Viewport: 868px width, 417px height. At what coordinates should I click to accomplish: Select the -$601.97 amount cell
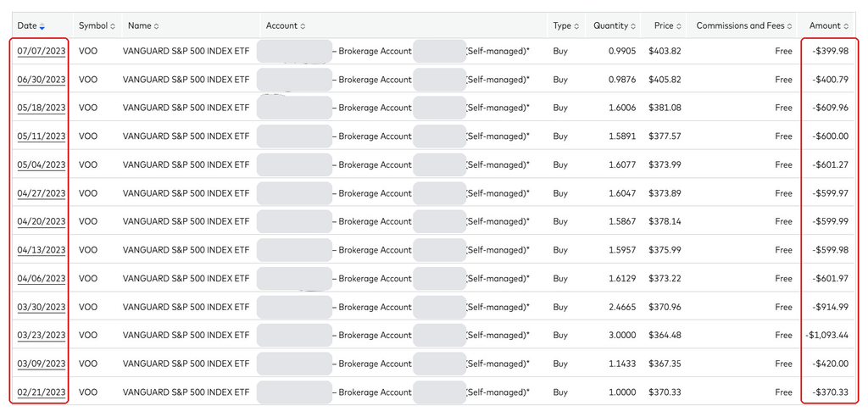coord(831,279)
